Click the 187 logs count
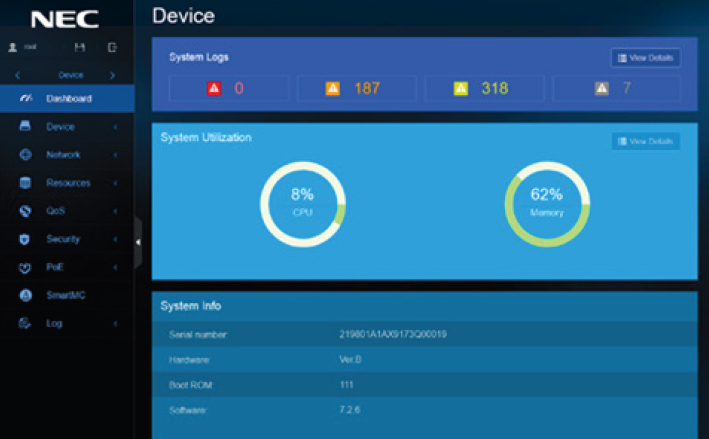Screen dimensions: 709x439 [x=367, y=88]
